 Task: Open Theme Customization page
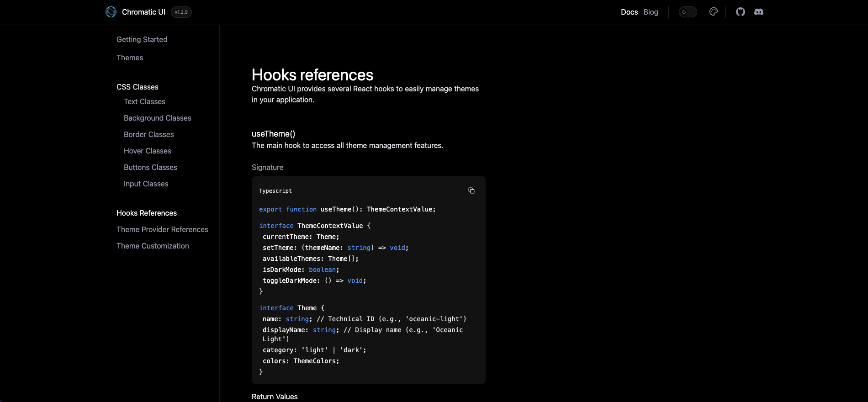coord(153,246)
